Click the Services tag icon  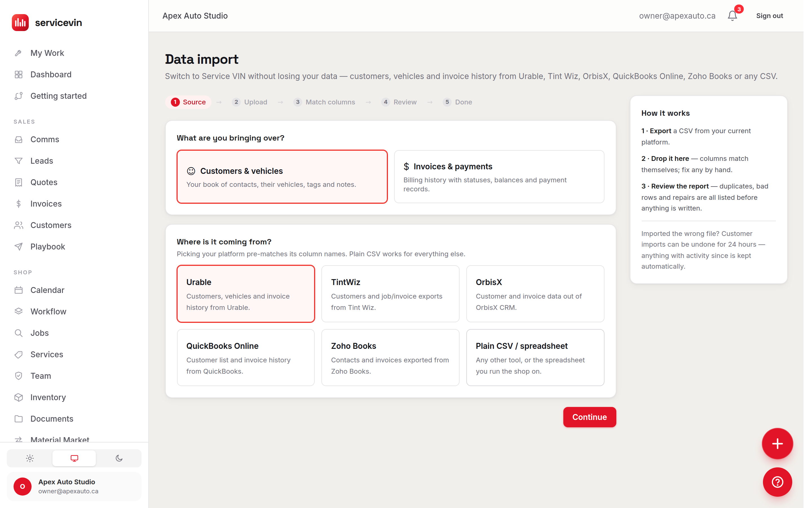(x=18, y=355)
